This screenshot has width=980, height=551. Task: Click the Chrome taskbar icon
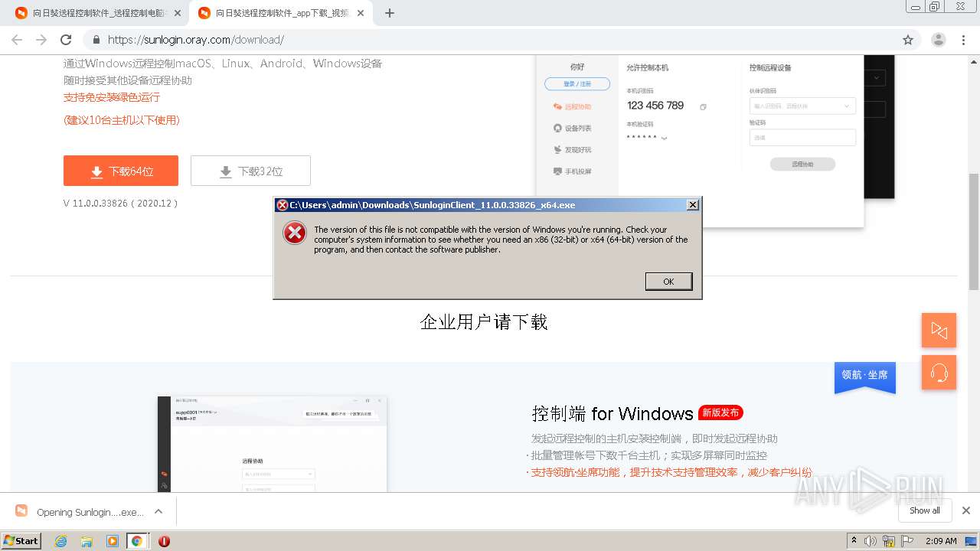(137, 541)
